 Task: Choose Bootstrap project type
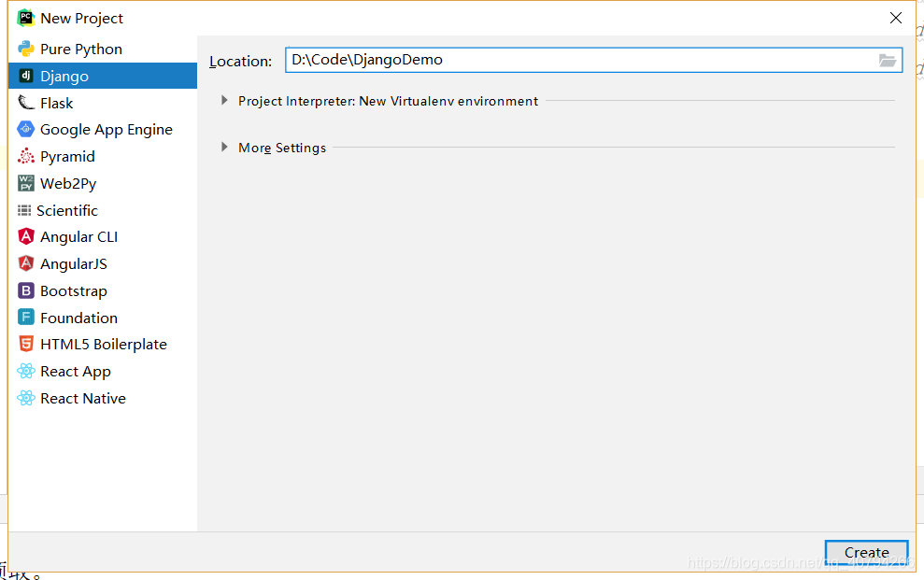103,290
